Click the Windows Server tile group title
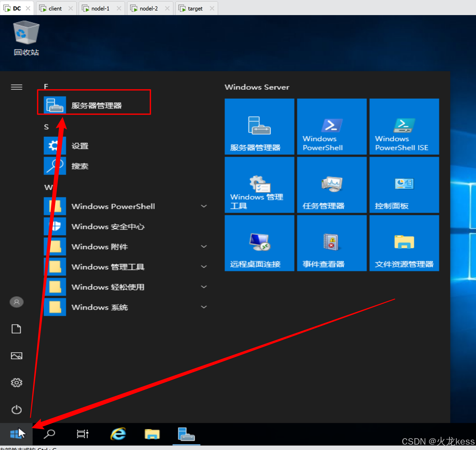The height and width of the screenshot is (450, 476). [257, 87]
